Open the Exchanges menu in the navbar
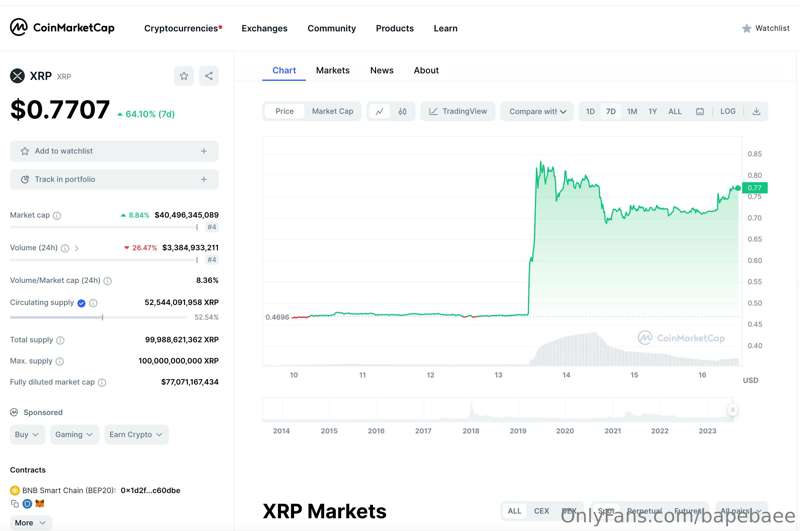The width and height of the screenshot is (800, 531). tap(264, 28)
